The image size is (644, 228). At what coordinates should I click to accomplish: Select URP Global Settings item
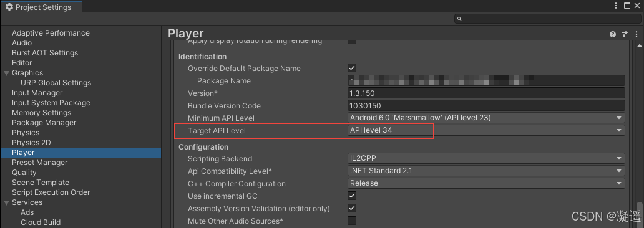click(56, 83)
